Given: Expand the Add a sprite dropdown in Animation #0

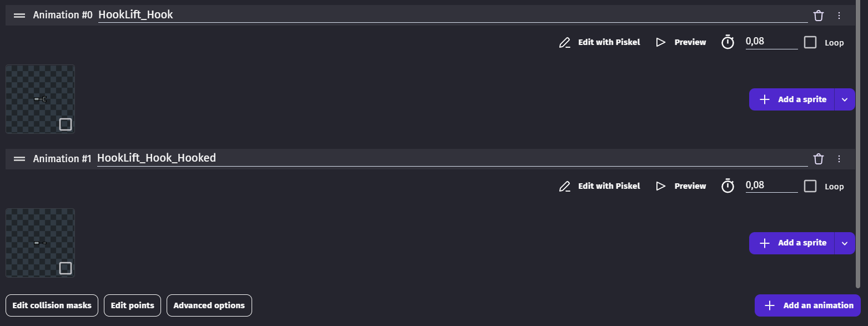Looking at the screenshot, I should pyautogui.click(x=845, y=99).
